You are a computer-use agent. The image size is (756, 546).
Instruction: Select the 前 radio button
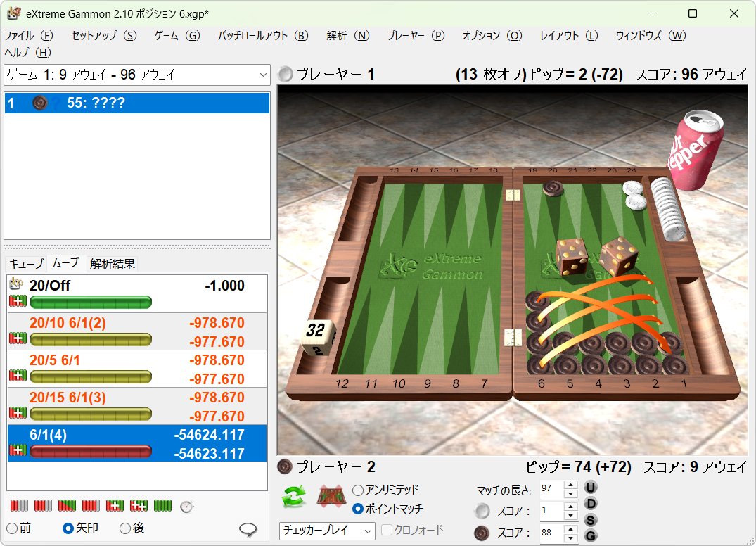coord(12,528)
